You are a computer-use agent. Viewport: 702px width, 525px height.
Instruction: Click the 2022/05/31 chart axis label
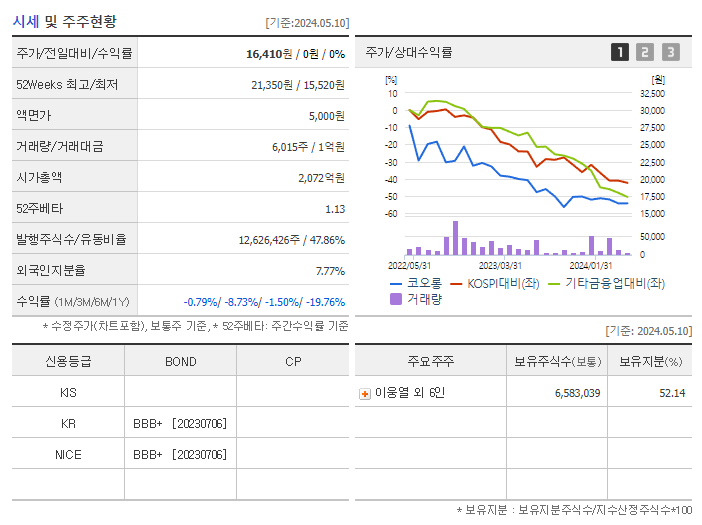point(409,266)
